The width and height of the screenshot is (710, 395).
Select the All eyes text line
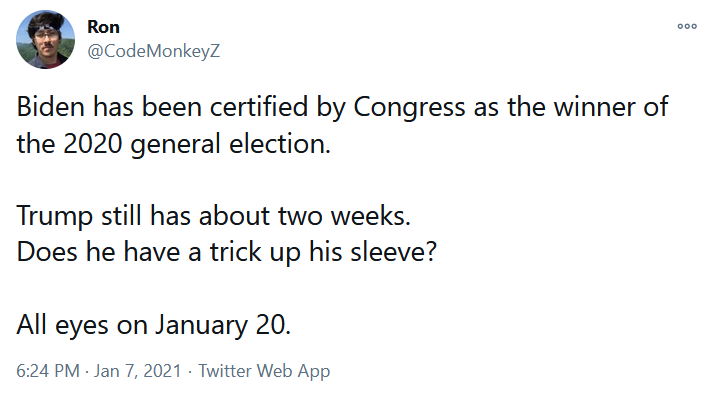(153, 325)
